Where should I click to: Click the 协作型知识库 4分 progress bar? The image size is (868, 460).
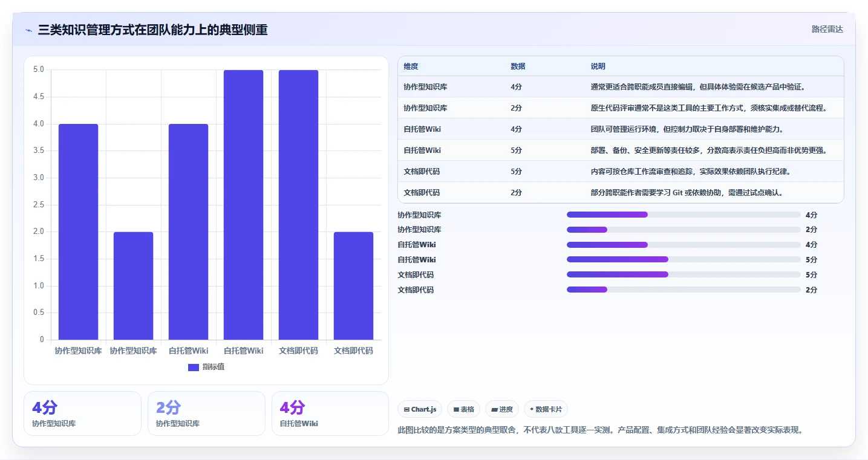click(684, 215)
